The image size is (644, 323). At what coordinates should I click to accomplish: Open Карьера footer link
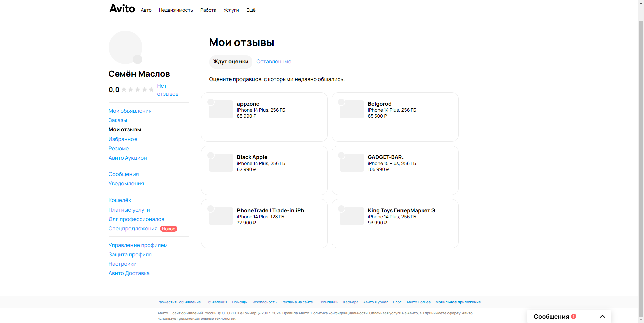[351, 302]
